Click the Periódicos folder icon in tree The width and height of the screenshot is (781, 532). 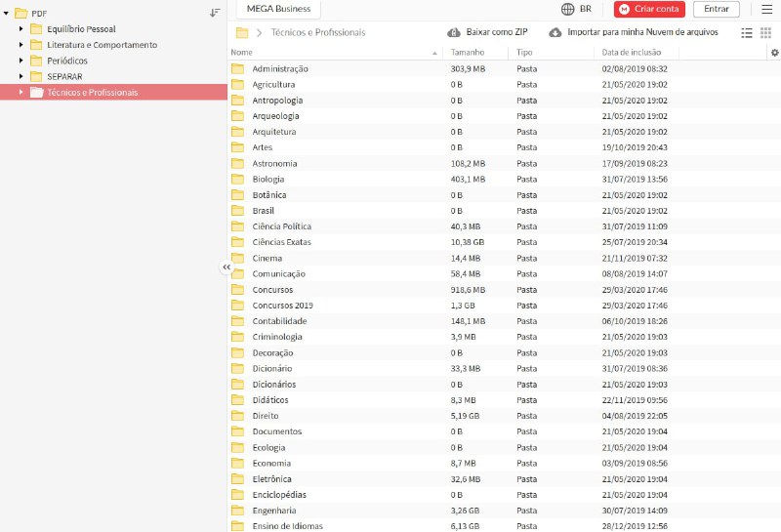pos(36,61)
